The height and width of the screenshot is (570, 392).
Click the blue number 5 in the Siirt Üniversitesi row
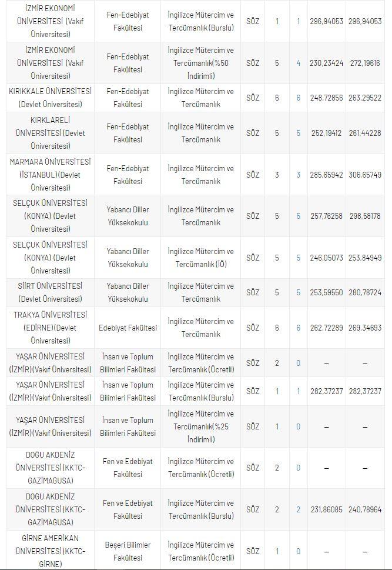(298, 292)
